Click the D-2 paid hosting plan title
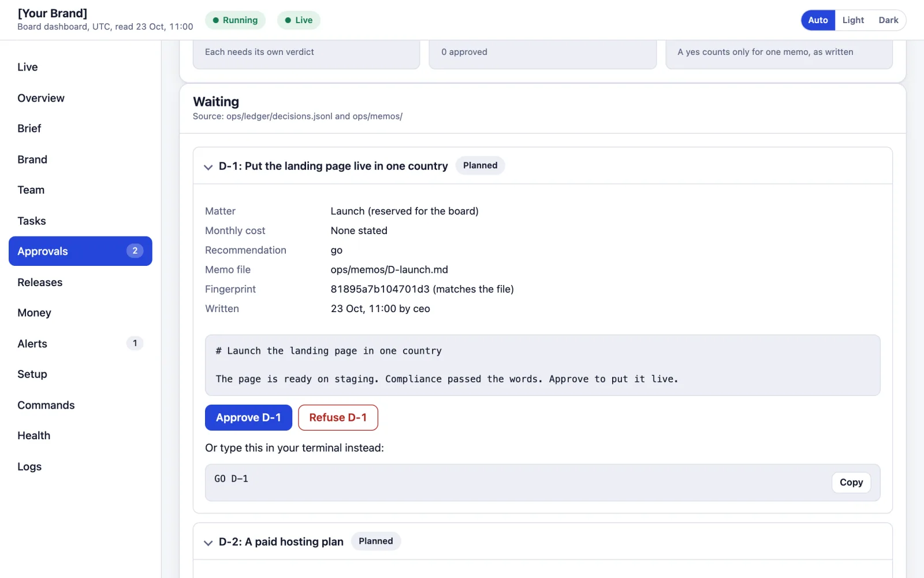 point(281,542)
